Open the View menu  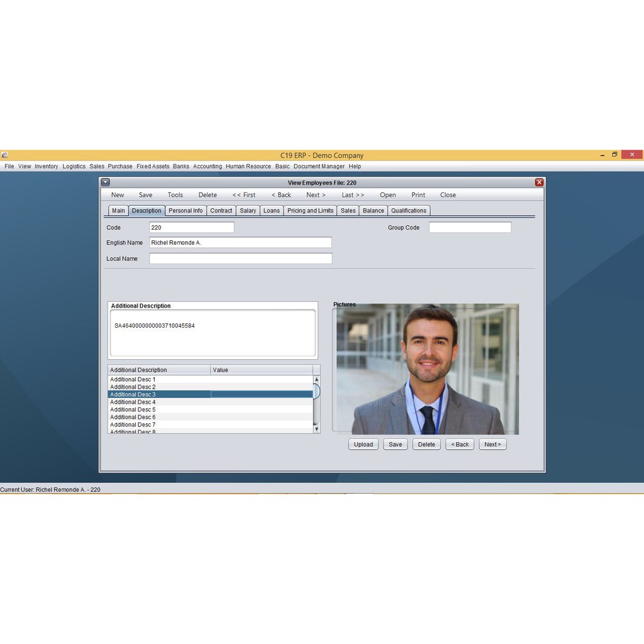[x=25, y=166]
